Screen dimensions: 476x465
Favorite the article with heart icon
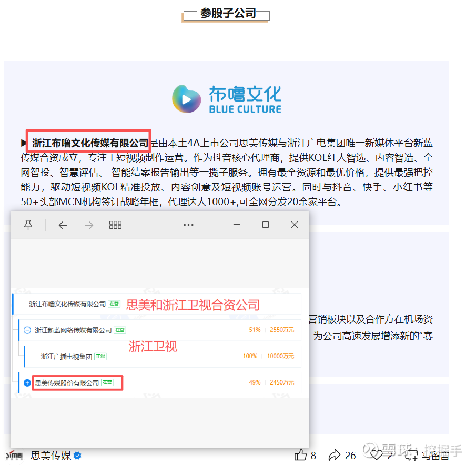click(376, 455)
